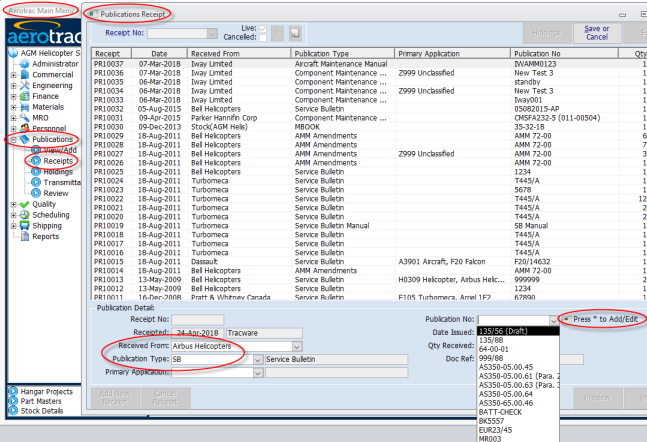The image size is (647, 442).
Task: Expand the Commercial tree node
Action: pos(13,75)
